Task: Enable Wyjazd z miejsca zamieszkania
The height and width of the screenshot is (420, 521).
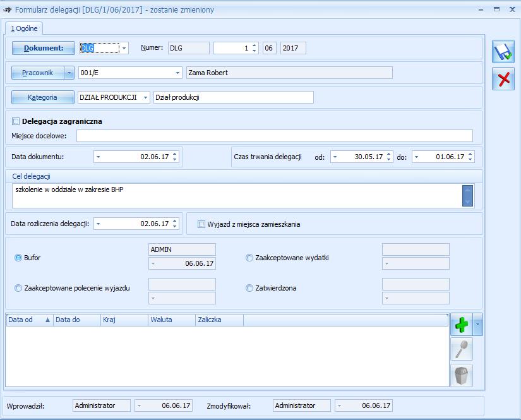Action: 201,224
